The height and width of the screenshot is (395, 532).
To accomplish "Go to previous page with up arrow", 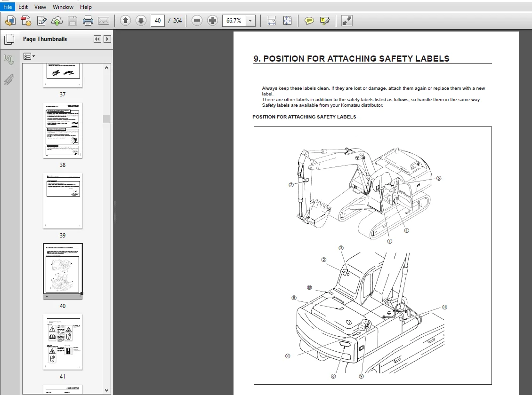I will (126, 21).
